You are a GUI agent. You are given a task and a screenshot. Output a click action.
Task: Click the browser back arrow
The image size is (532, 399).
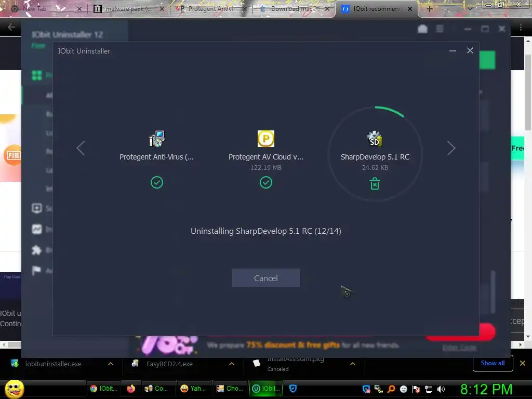[x=11, y=27]
